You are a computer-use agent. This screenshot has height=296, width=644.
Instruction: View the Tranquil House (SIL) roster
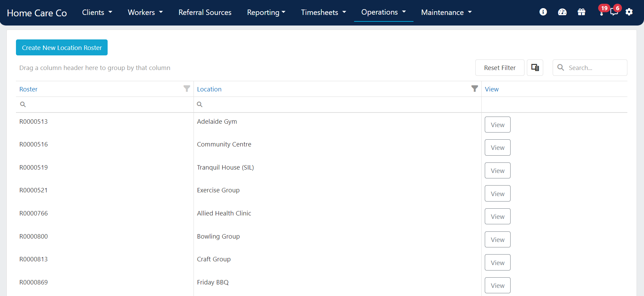[498, 171]
